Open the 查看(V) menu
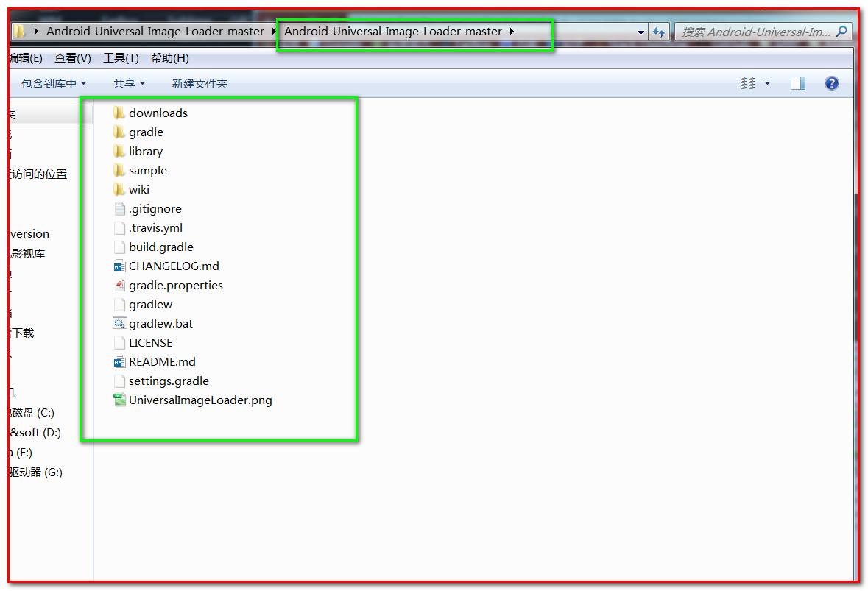The width and height of the screenshot is (868, 591). click(73, 58)
